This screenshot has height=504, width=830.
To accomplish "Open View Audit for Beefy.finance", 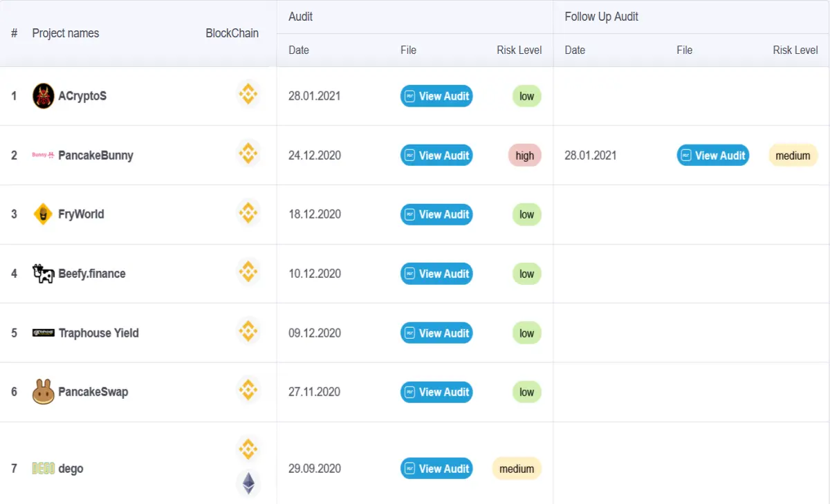I will pos(436,274).
